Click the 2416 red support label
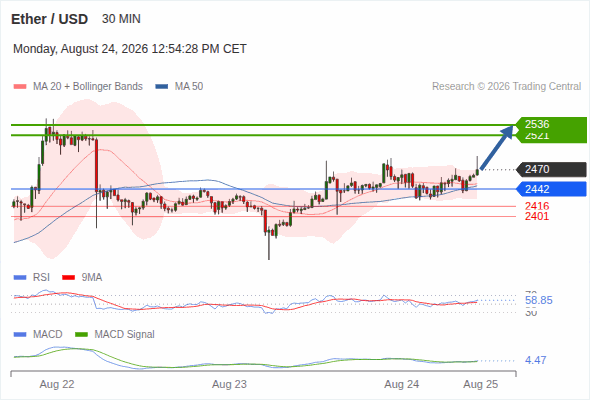 (x=537, y=206)
